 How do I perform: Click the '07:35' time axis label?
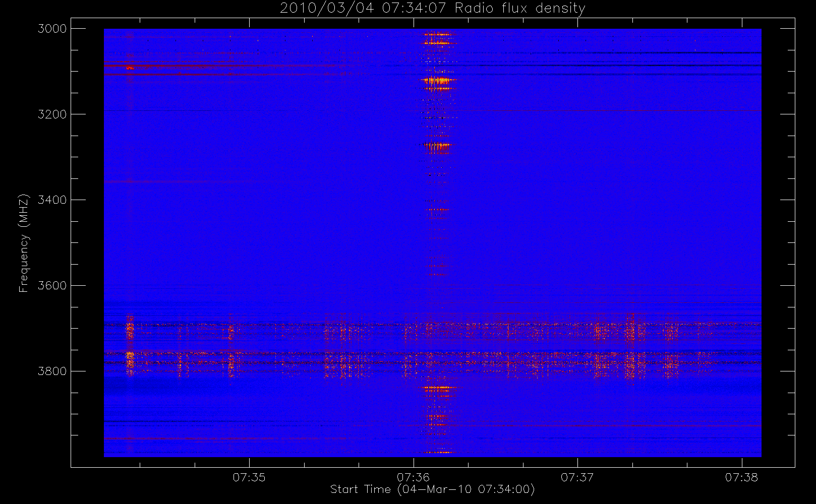click(249, 477)
